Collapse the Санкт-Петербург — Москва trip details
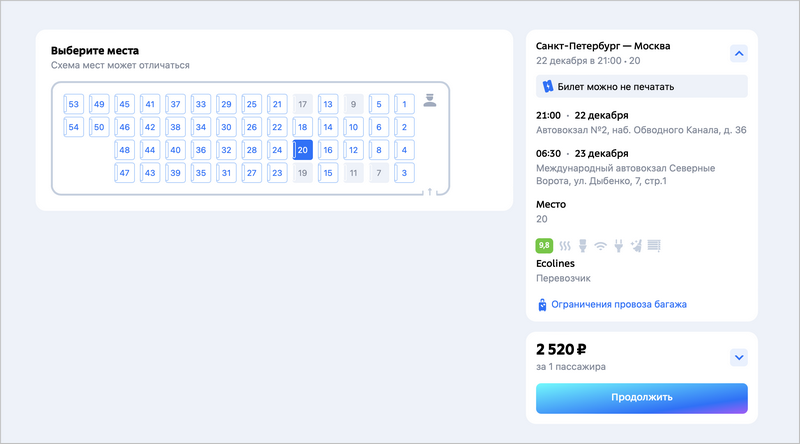Screen dimensions: 800x444 click(x=739, y=54)
